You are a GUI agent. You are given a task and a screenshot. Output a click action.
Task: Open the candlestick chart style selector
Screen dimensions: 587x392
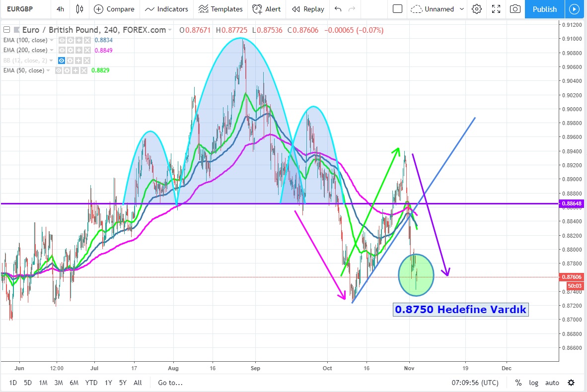(x=79, y=9)
